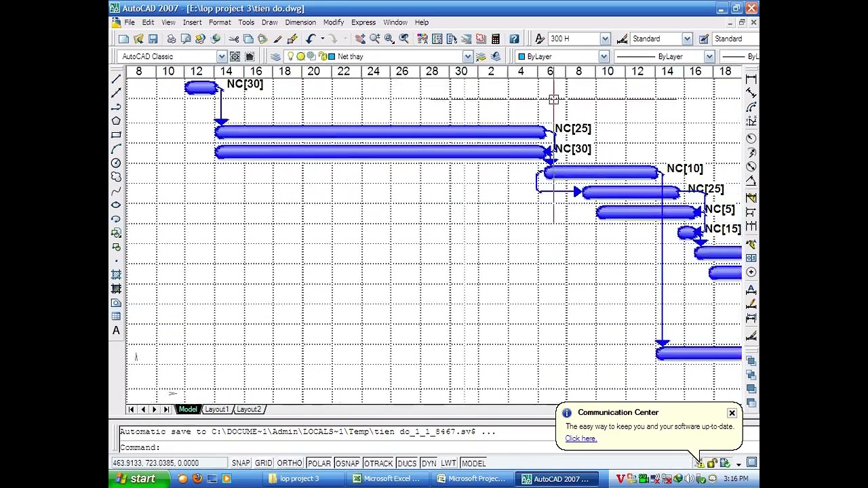
Task: Toggle DYN dynamic input
Action: (x=429, y=463)
